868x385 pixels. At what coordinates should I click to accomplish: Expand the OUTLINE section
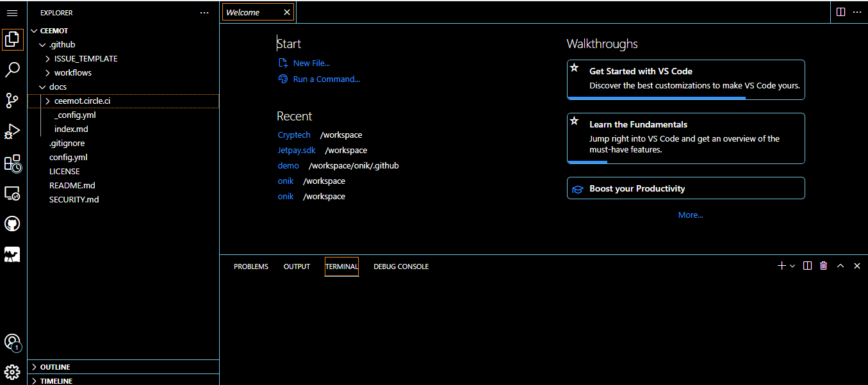click(123, 367)
